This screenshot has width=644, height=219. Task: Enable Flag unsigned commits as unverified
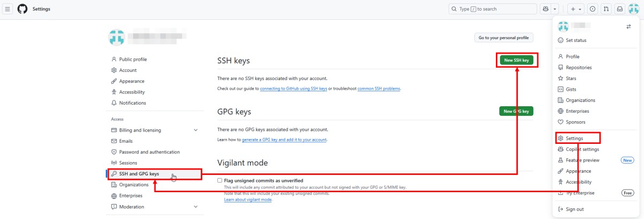pos(219,180)
